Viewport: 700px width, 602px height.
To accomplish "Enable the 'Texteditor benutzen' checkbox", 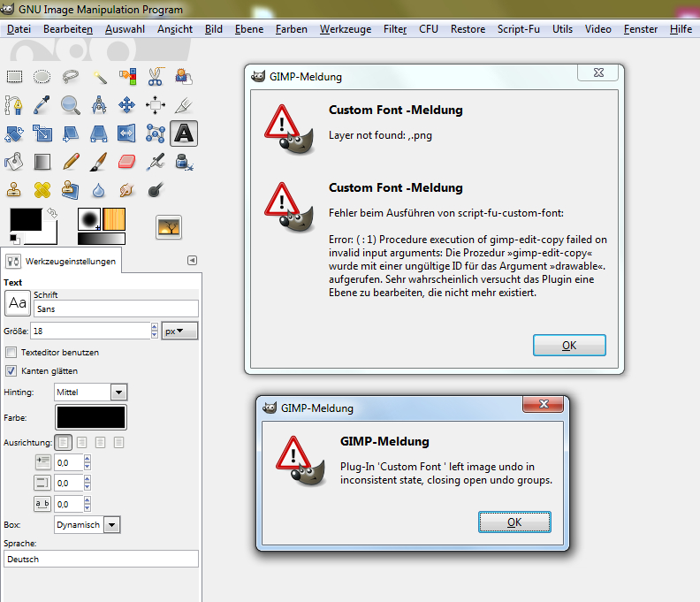I will pos(11,352).
